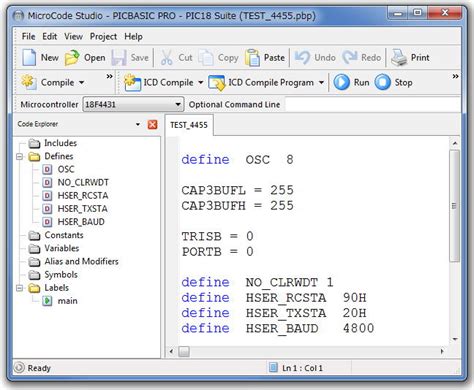
Task: Click the Ready status icon
Action: tap(19, 367)
